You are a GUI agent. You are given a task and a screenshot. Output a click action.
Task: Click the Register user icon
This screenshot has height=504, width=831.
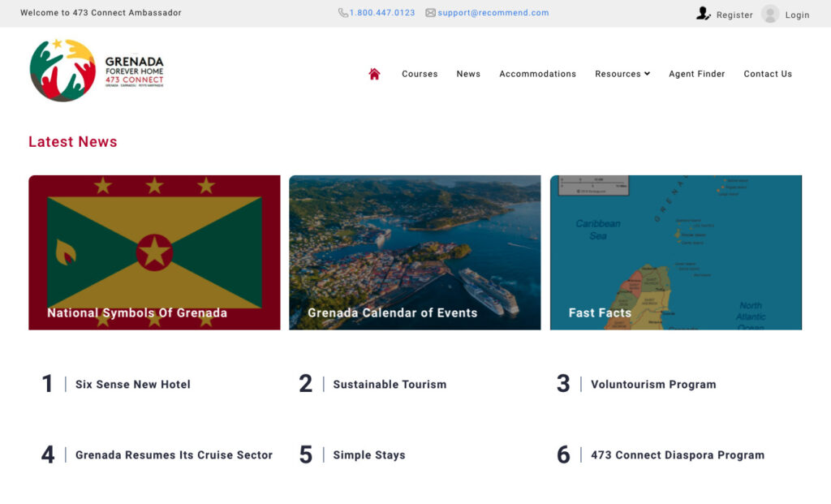click(703, 14)
